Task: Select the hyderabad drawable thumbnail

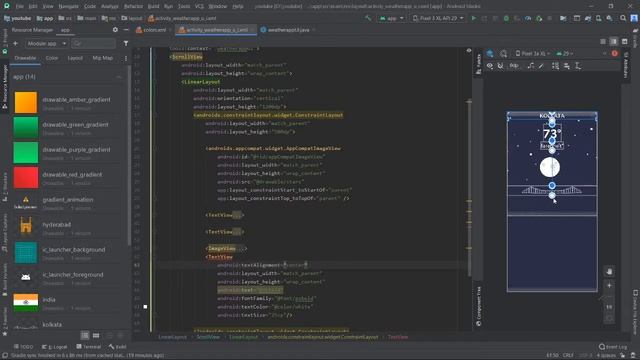Action: pyautogui.click(x=26, y=225)
